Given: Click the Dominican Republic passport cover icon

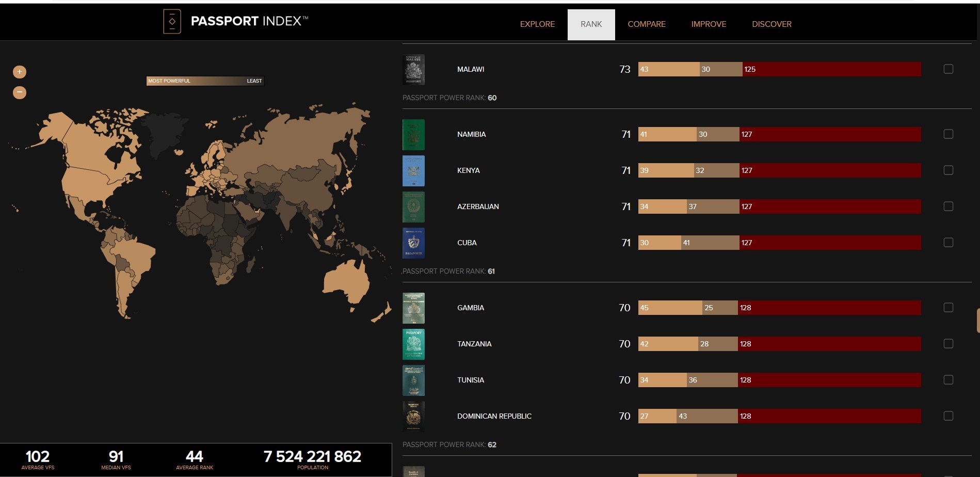Looking at the screenshot, I should (413, 416).
